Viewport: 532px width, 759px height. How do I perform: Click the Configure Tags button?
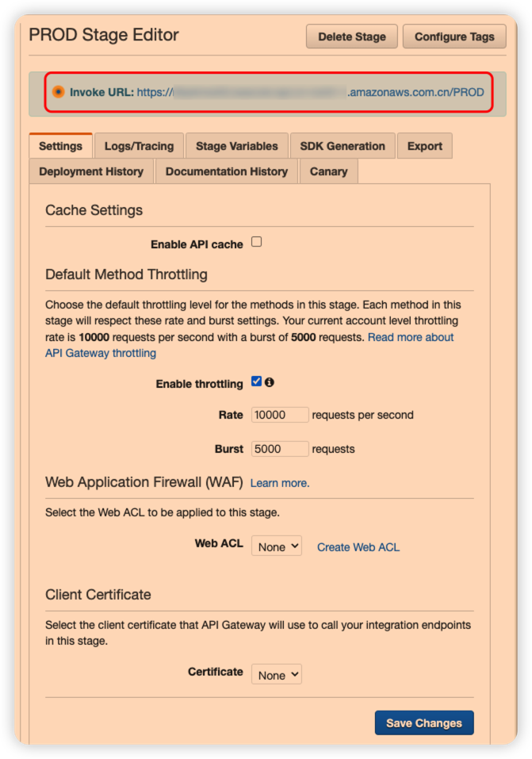pos(454,36)
